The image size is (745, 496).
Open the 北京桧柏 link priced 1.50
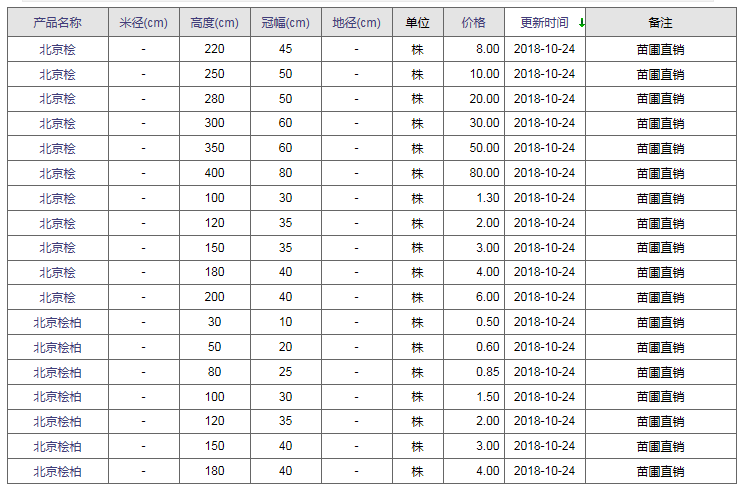click(x=57, y=397)
